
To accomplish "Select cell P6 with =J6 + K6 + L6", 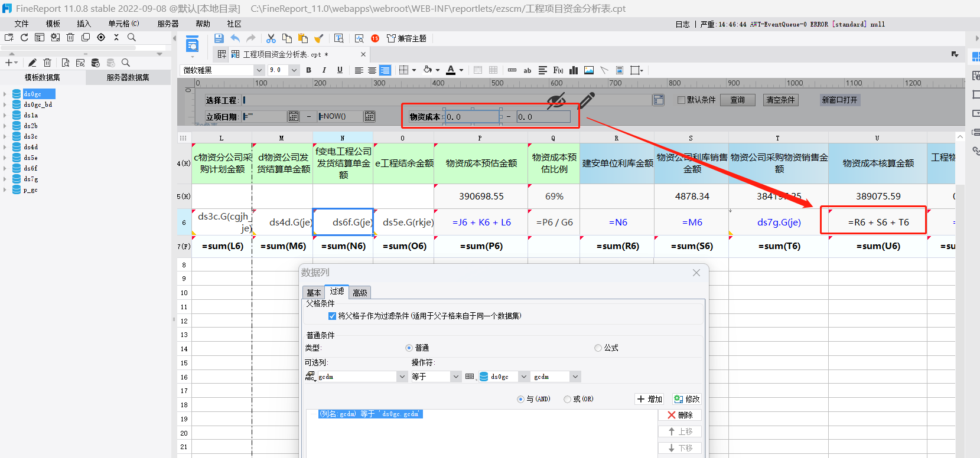I will point(481,222).
